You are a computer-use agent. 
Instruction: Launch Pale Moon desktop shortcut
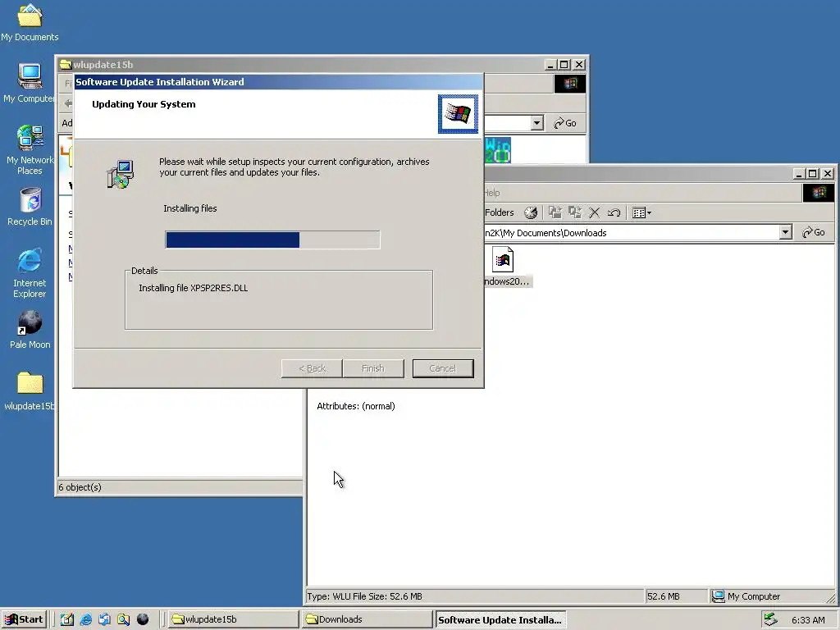(30, 330)
